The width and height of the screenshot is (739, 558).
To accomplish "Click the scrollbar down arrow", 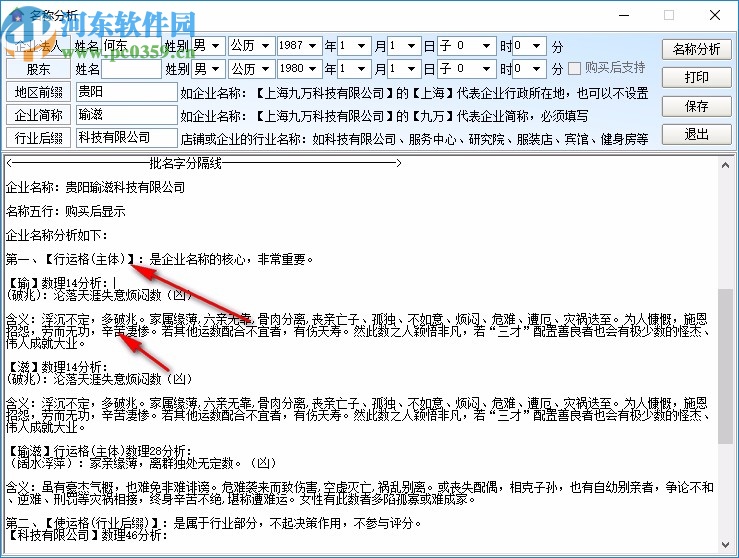I will pos(725,545).
